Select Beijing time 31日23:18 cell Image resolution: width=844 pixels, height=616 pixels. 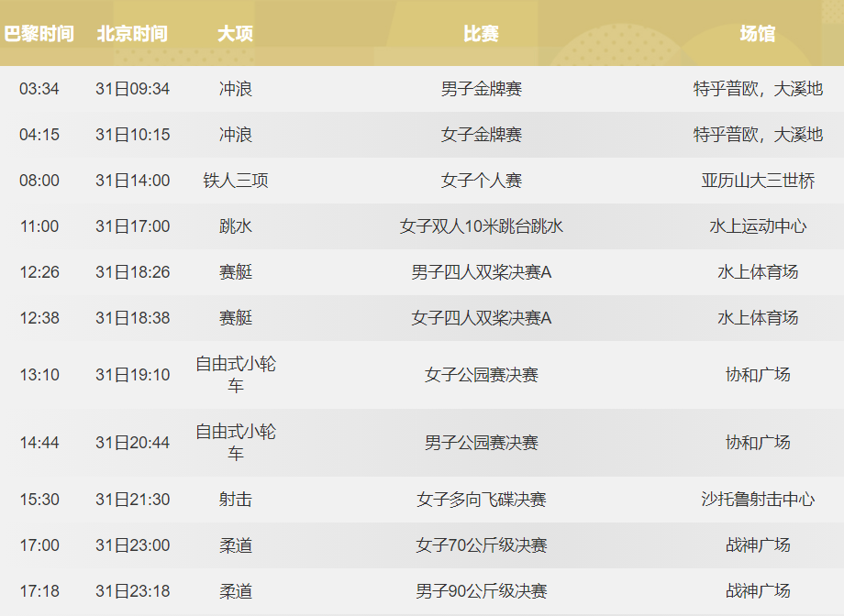click(x=132, y=591)
